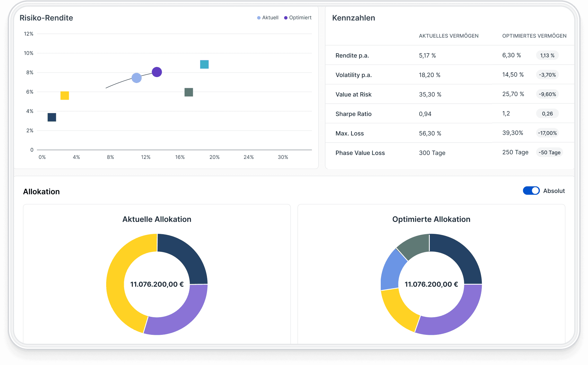The width and height of the screenshot is (588, 365).
Task: Click the total amount inside Optimierte Allokation donut
Action: pyautogui.click(x=431, y=284)
